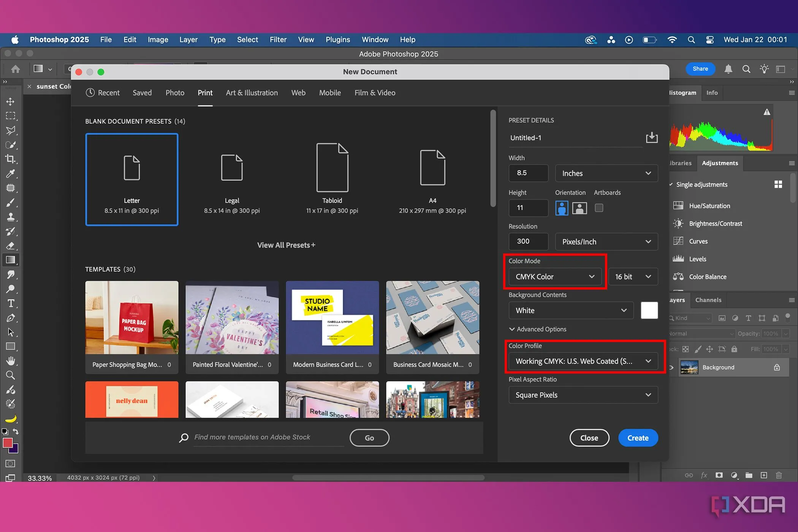Image resolution: width=798 pixels, height=532 pixels.
Task: Select the Polygonal Lasso tool
Action: pyautogui.click(x=10, y=130)
